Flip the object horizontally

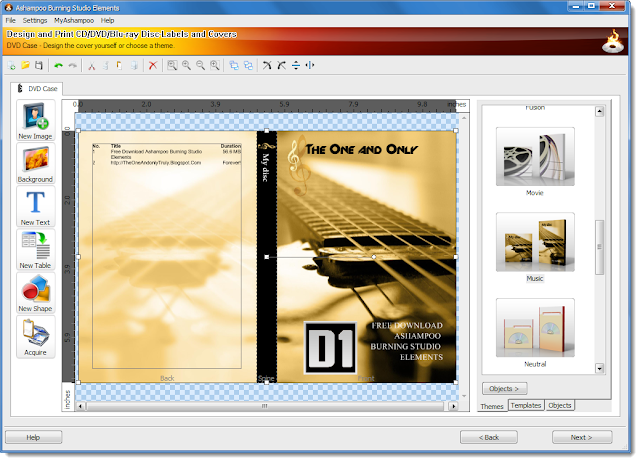click(x=310, y=65)
